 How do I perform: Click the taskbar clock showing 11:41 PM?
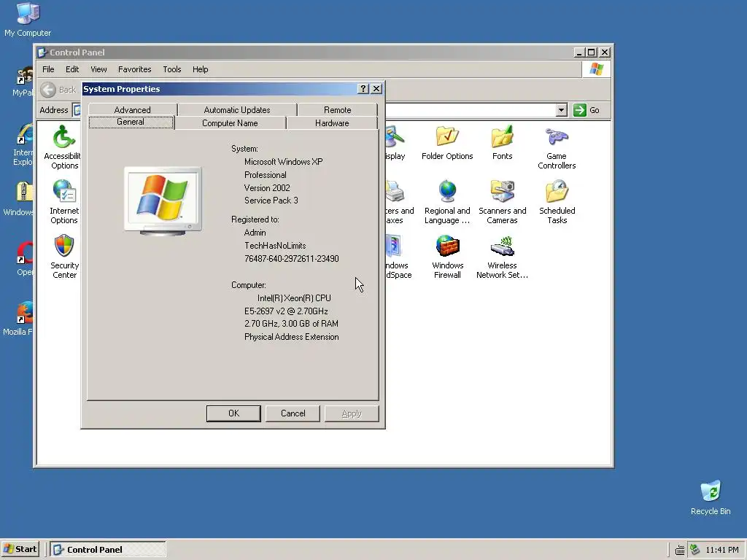[721, 550]
